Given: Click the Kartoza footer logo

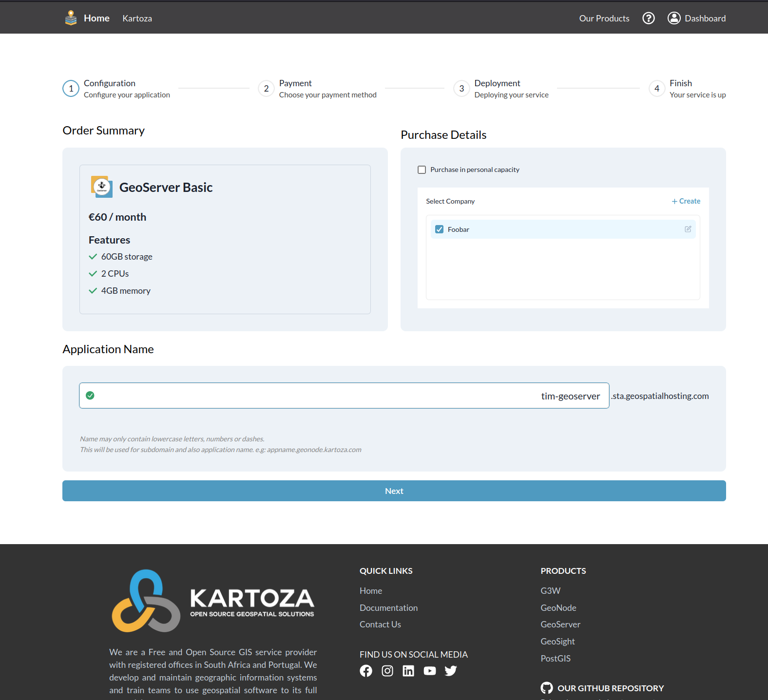Looking at the screenshot, I should 213,601.
